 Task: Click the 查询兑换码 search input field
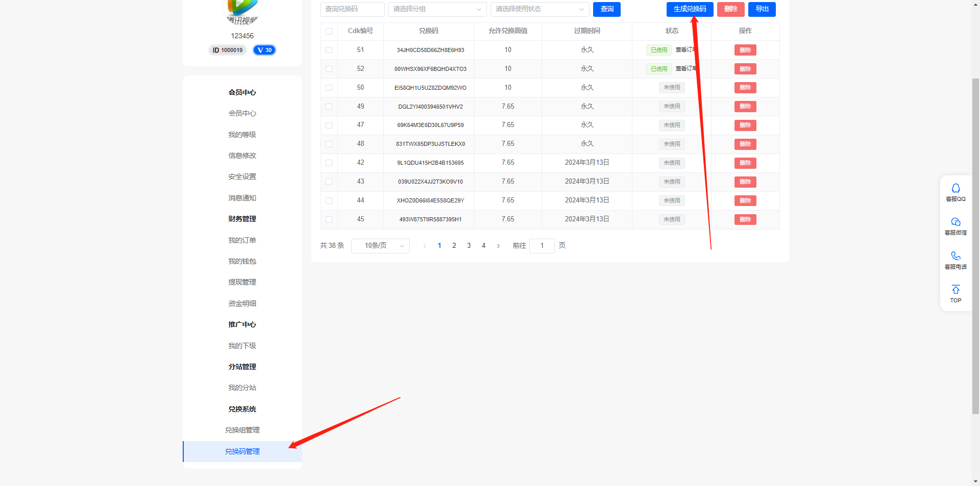352,9
